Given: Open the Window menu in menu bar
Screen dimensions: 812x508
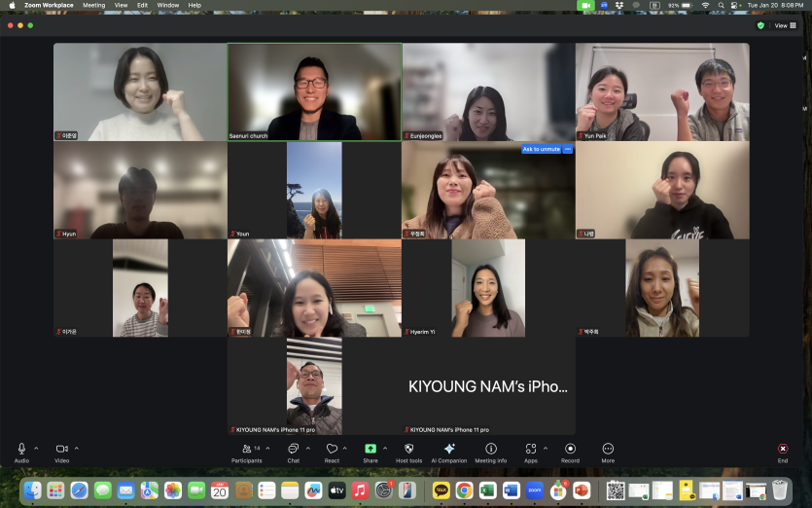Looking at the screenshot, I should (x=168, y=5).
